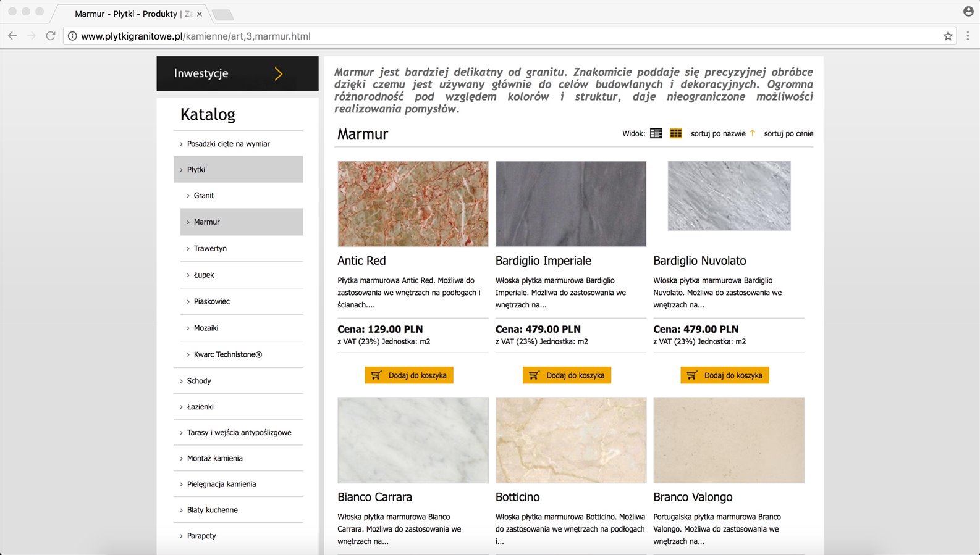Sort products by name
This screenshot has height=555, width=980.
718,134
